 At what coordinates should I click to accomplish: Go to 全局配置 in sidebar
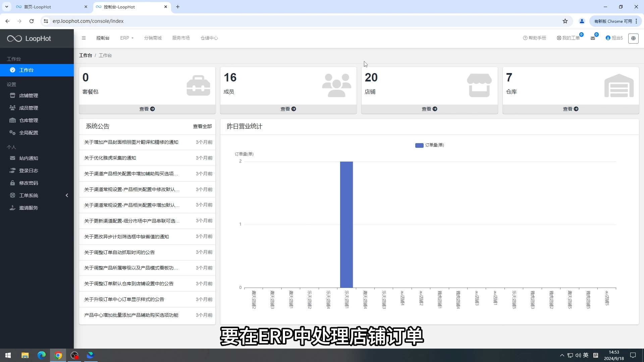pyautogui.click(x=28, y=132)
